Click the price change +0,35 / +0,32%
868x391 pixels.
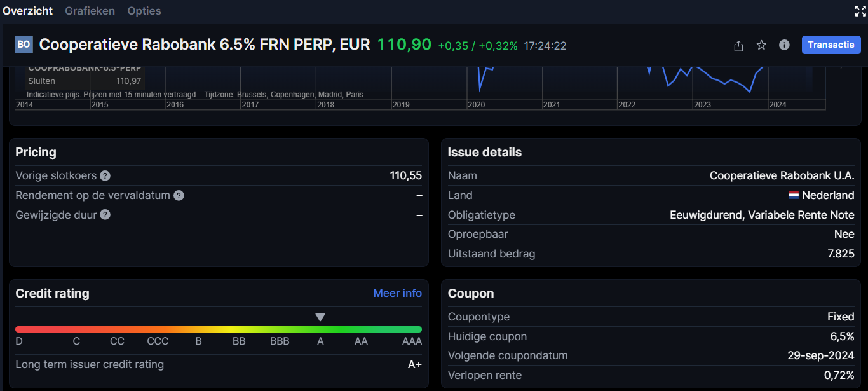[x=478, y=46]
